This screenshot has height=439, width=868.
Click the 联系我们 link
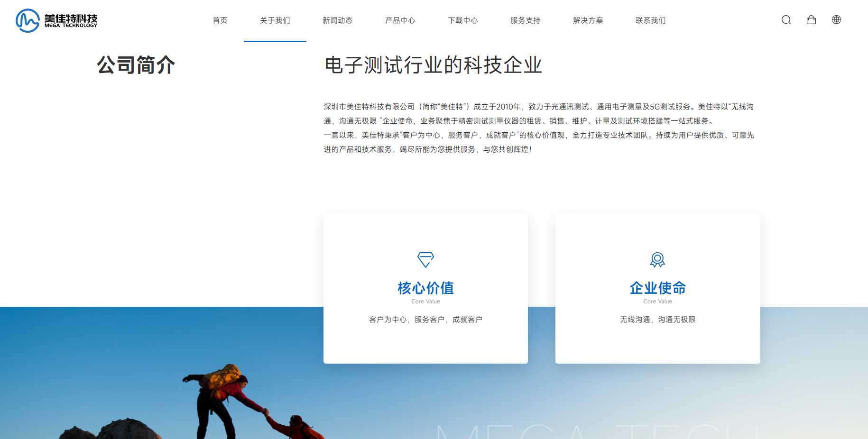650,20
